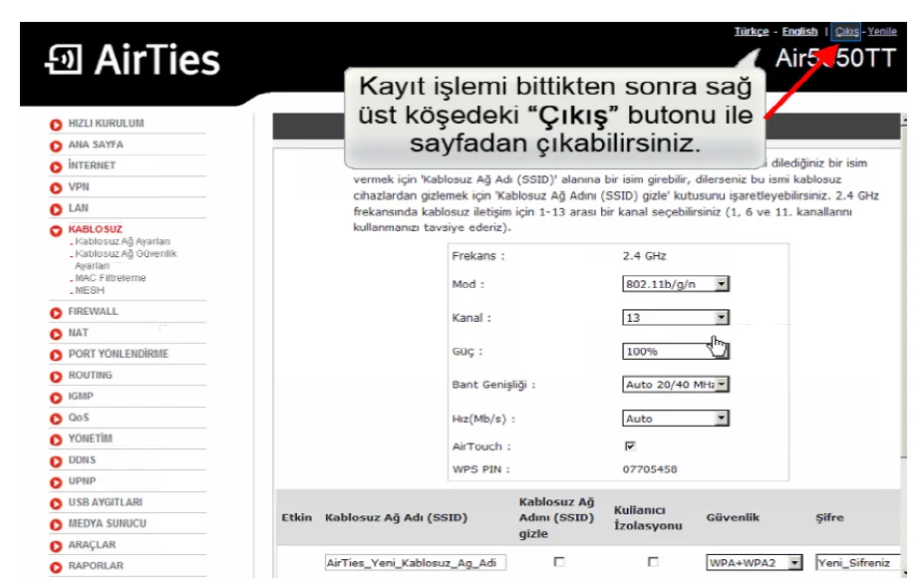Switch language to Türkçe
The image size is (923, 588).
pyautogui.click(x=752, y=31)
